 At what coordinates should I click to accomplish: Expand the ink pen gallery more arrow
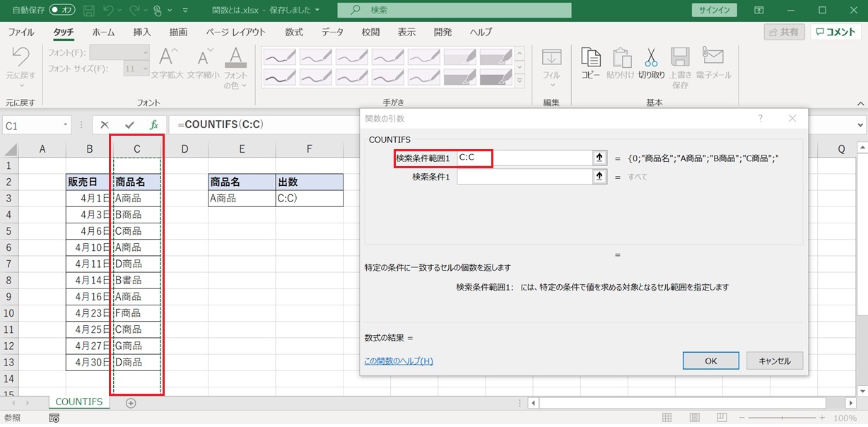point(520,81)
